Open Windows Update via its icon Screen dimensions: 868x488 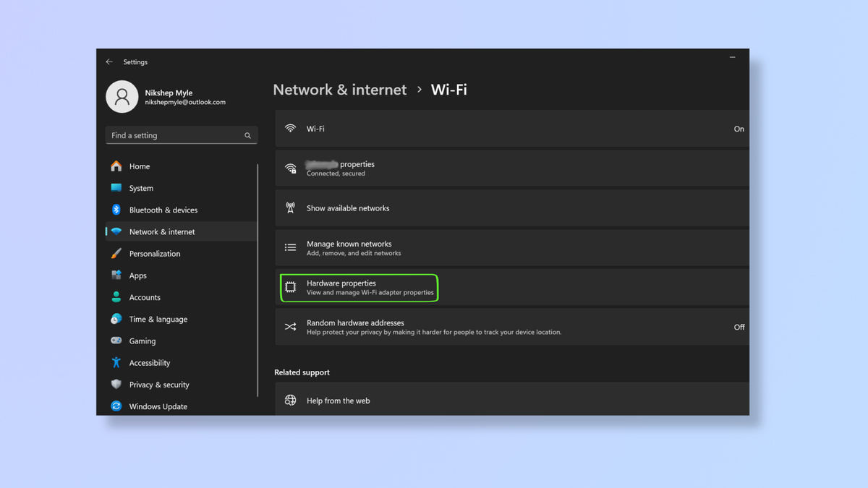116,406
